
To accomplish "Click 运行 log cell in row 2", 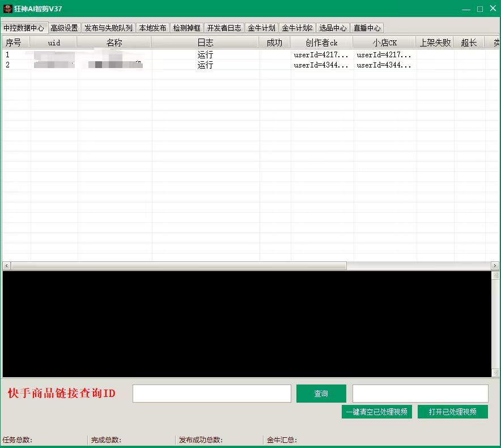I will coord(205,65).
